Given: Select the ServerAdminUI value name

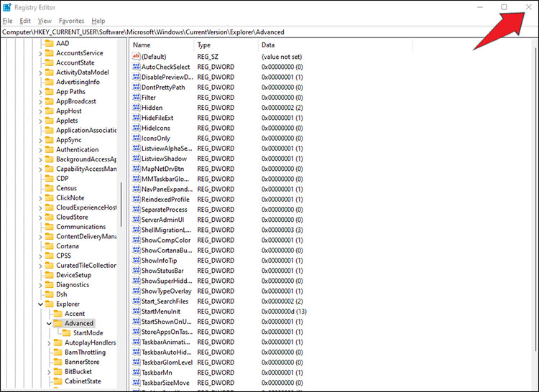Looking at the screenshot, I should pyautogui.click(x=162, y=220).
